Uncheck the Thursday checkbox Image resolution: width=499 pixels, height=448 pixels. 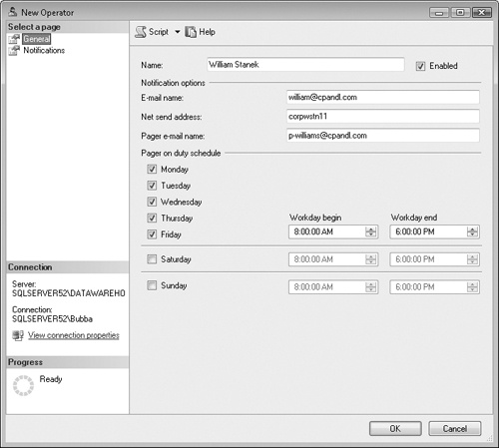click(x=152, y=218)
